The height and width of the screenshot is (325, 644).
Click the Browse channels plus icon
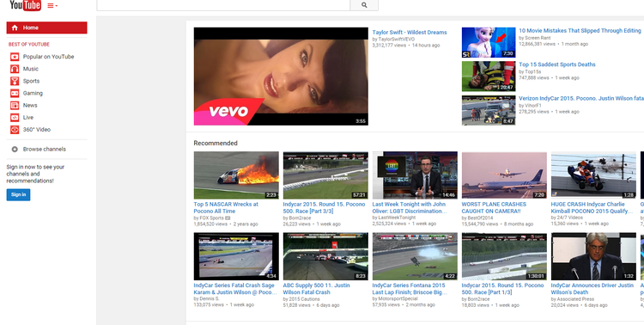point(15,150)
